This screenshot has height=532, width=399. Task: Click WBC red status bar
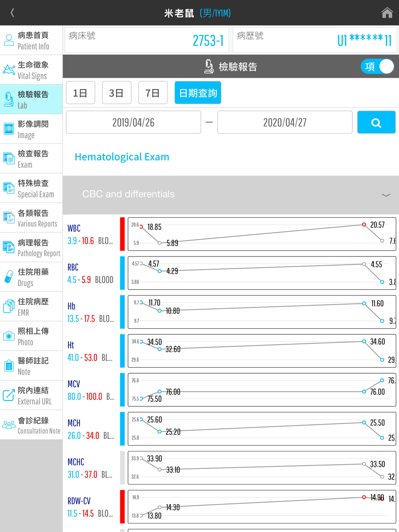(122, 234)
